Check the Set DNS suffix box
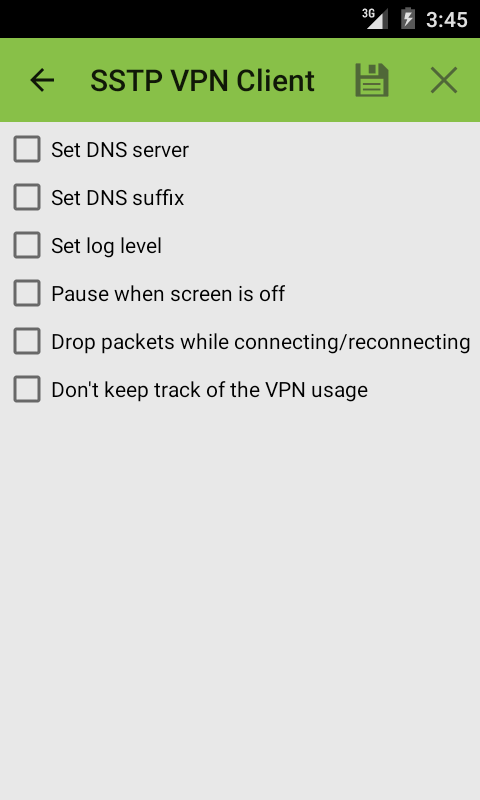The height and width of the screenshot is (800, 480). click(27, 197)
